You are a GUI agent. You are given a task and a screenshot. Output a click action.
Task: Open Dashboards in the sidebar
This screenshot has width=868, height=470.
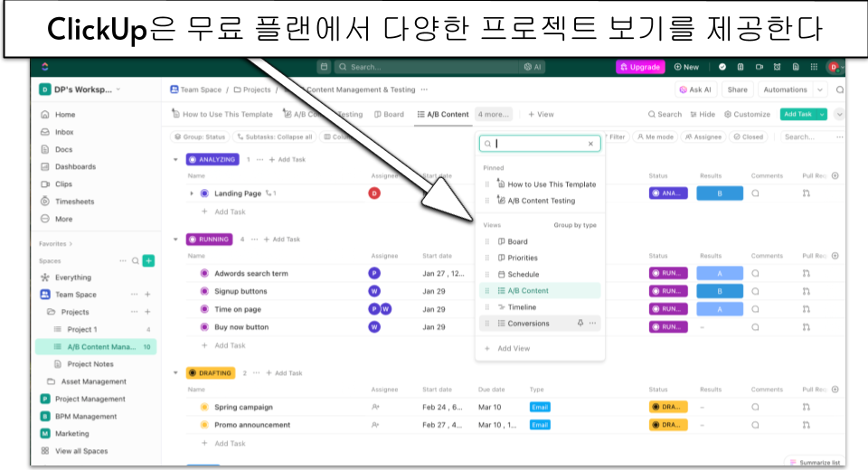(x=74, y=166)
